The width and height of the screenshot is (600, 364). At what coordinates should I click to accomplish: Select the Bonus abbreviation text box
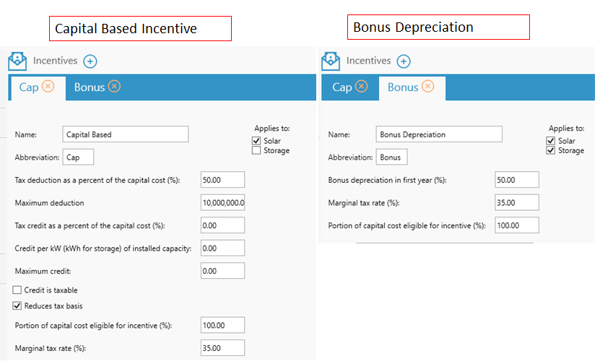(392, 157)
